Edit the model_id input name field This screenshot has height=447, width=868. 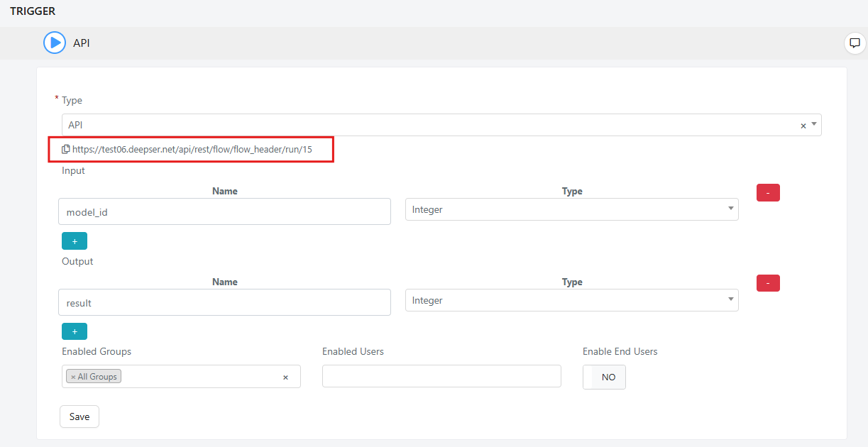click(224, 211)
